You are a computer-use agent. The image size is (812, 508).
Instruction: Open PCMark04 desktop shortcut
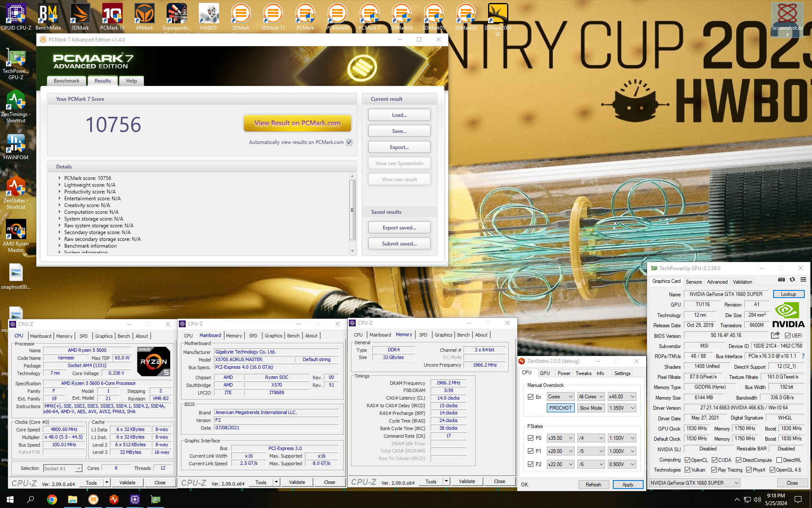click(337, 17)
